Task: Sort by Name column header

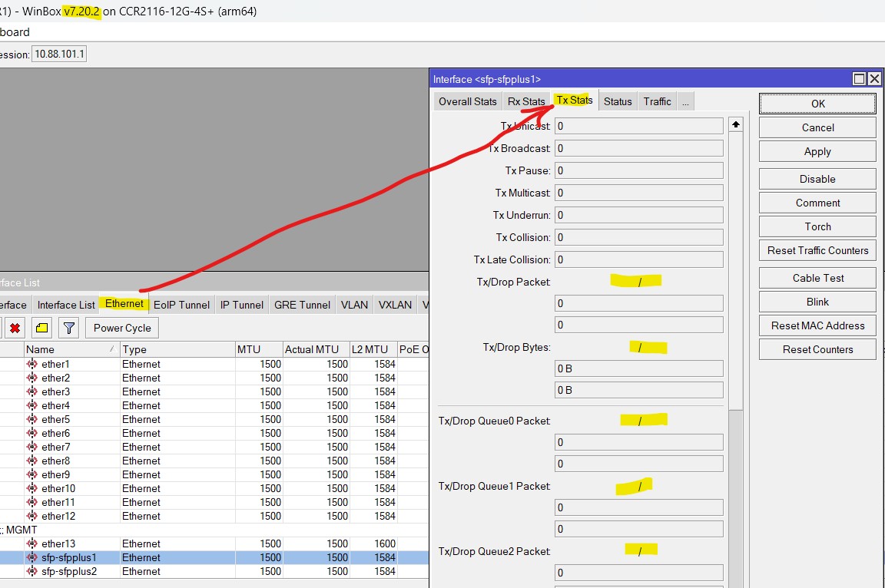Action: 71,349
